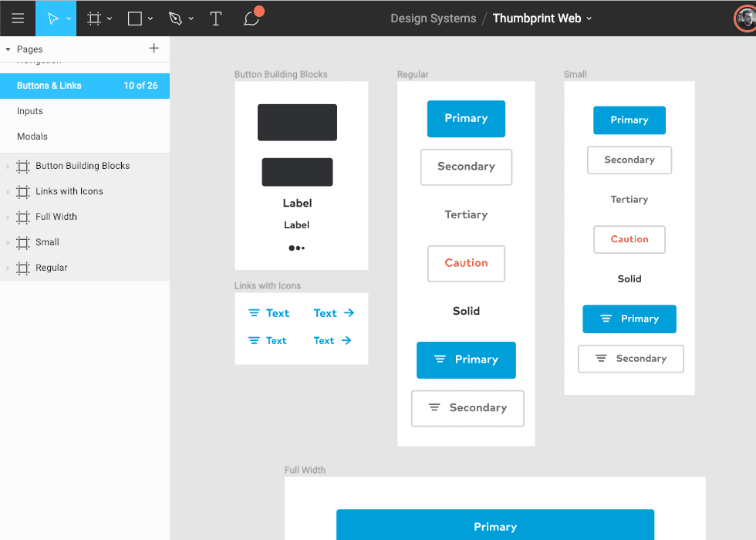The width and height of the screenshot is (756, 540).
Task: Open the Thumbprint Web file options chevron
Action: [589, 18]
